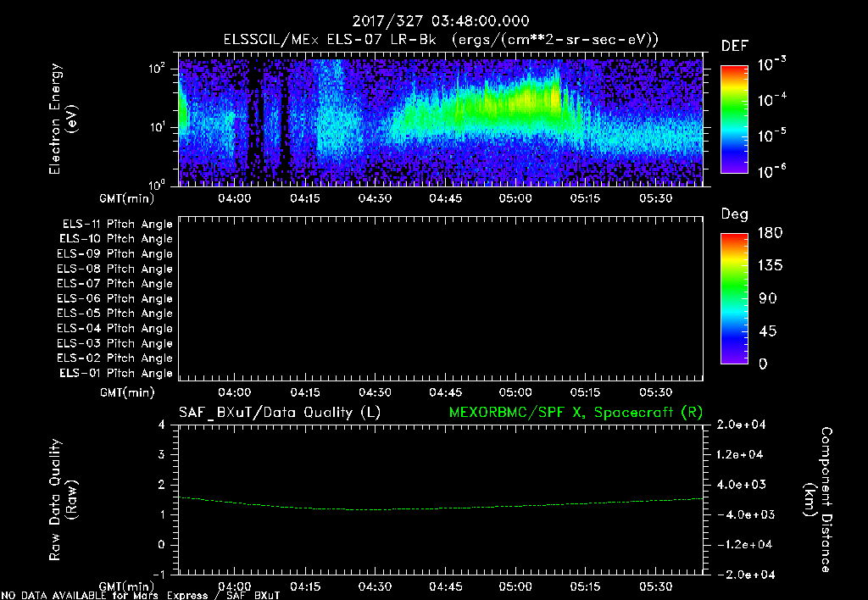868x600 pixels.
Task: Click the 05:00 label under the electron spectrogram
Action: click(515, 198)
